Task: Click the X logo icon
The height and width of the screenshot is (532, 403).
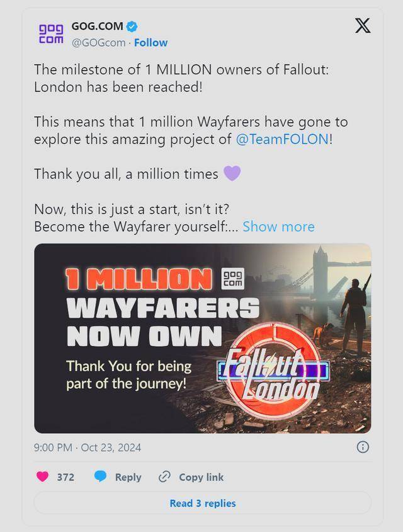Action: [x=363, y=26]
